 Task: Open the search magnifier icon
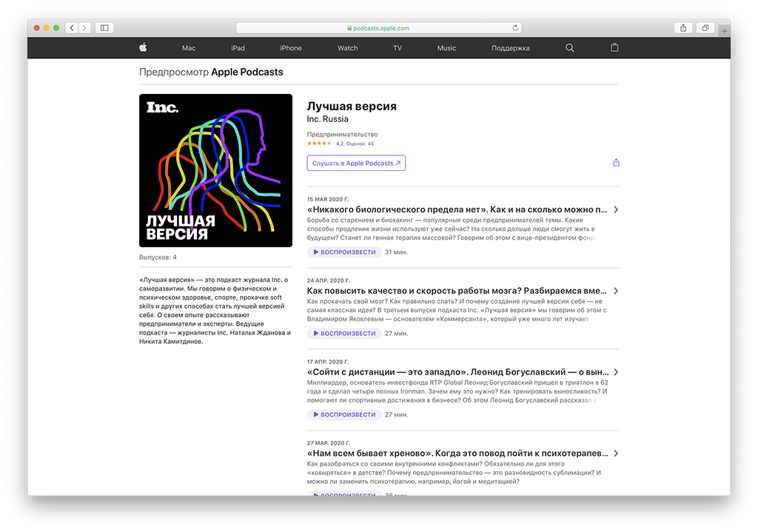pyautogui.click(x=569, y=48)
